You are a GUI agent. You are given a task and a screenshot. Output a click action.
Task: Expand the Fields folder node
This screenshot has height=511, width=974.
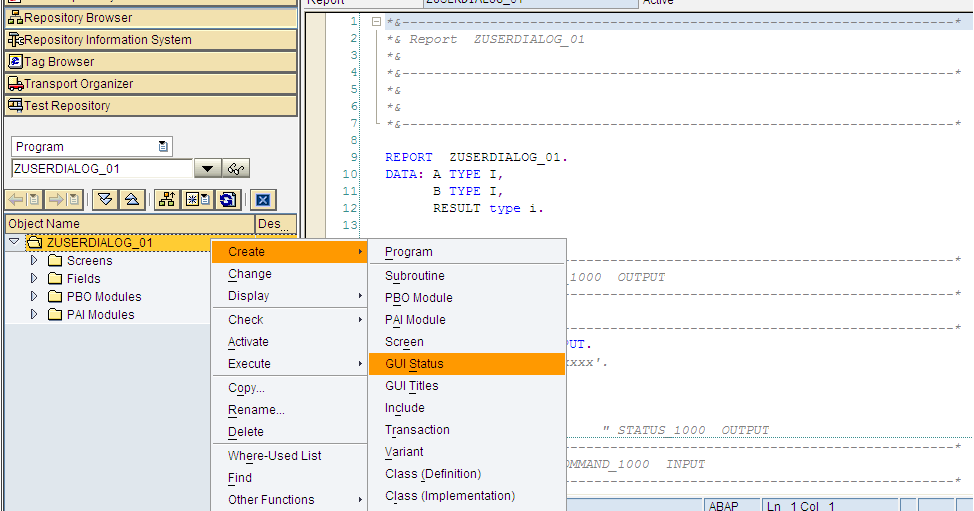tap(34, 278)
